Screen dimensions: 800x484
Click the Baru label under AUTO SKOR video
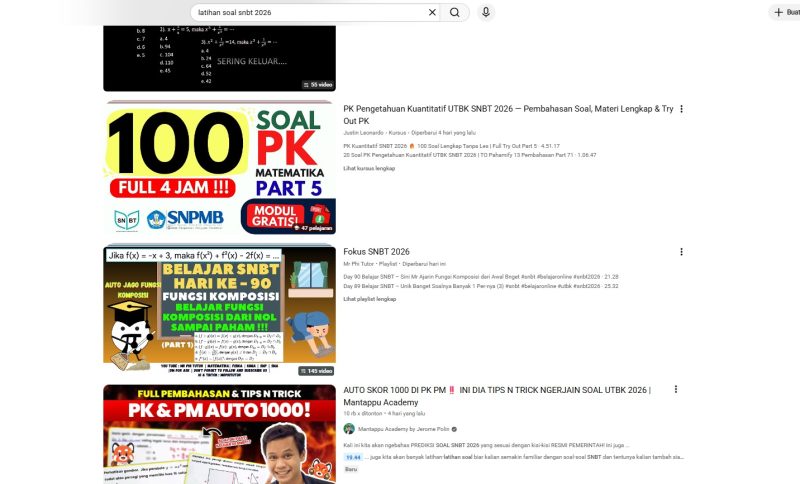click(x=351, y=469)
